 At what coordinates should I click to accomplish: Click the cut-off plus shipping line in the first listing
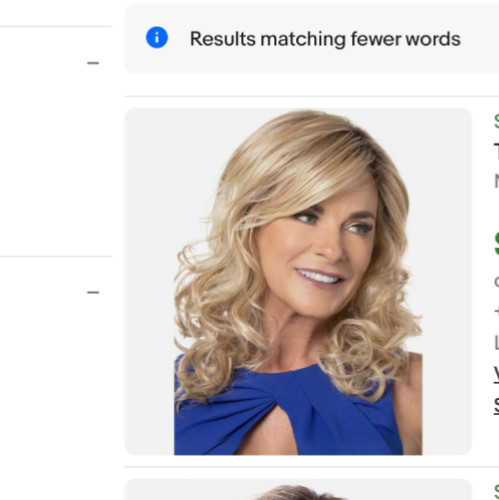point(497,312)
